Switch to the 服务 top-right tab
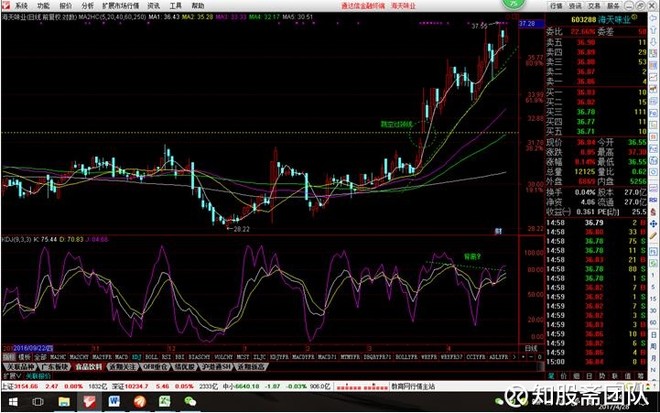 (x=613, y=6)
